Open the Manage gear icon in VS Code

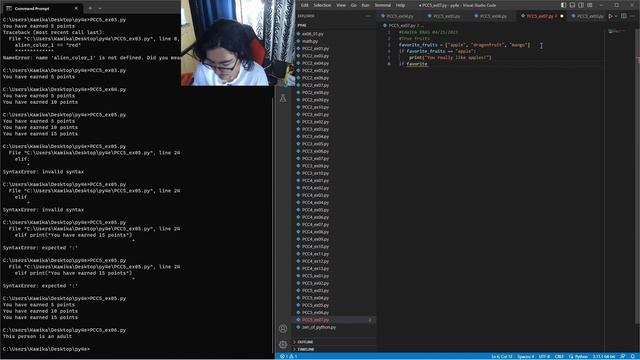pos(283,344)
